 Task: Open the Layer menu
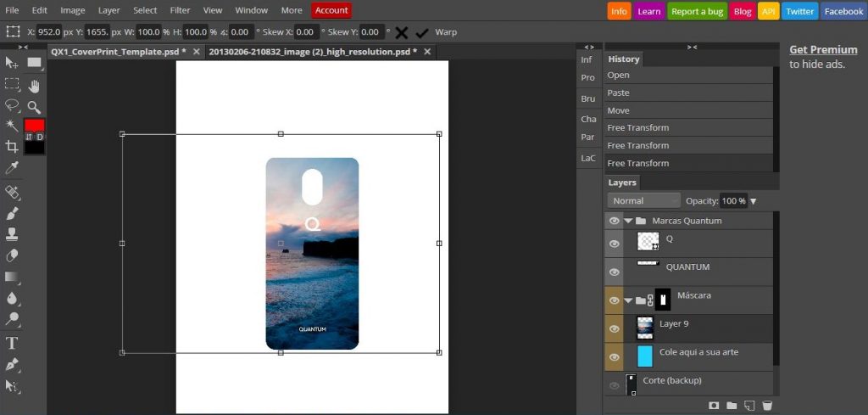pyautogui.click(x=109, y=10)
